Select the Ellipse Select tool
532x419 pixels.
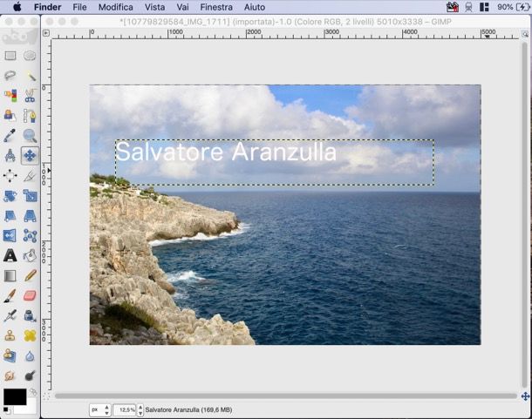point(30,55)
